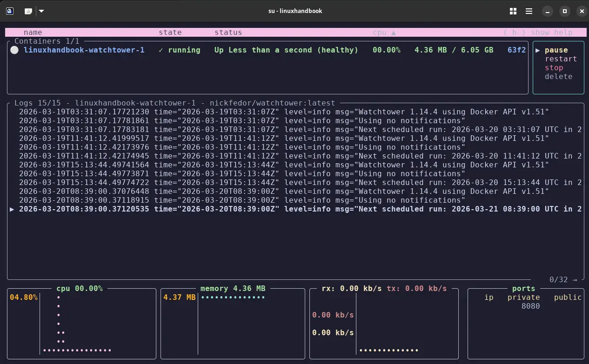Open the new-tab dropdown arrow
589x364 pixels.
(41, 11)
